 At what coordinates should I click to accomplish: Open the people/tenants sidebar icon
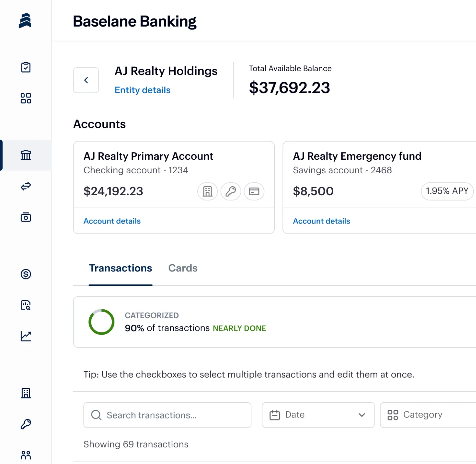(x=26, y=455)
